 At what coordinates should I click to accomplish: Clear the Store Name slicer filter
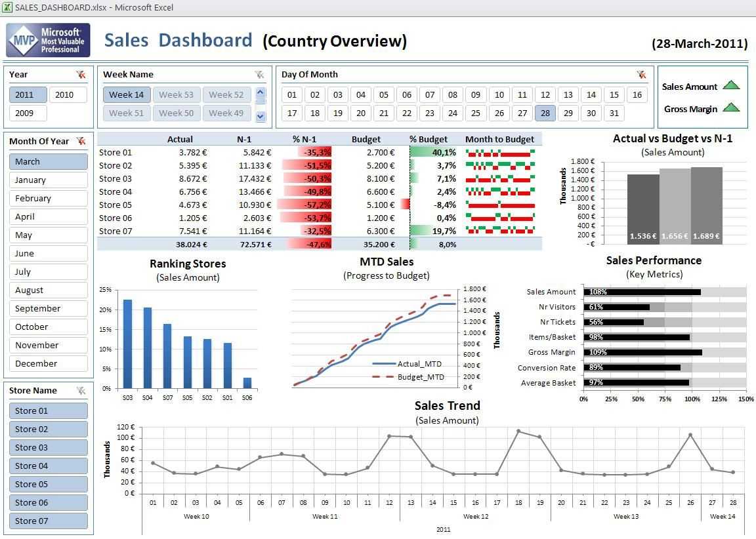coord(81,391)
